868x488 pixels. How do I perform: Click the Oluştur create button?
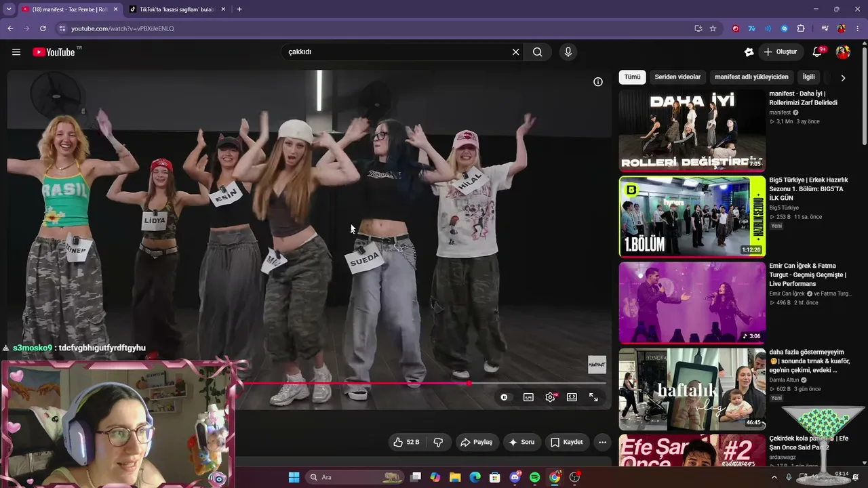click(781, 52)
